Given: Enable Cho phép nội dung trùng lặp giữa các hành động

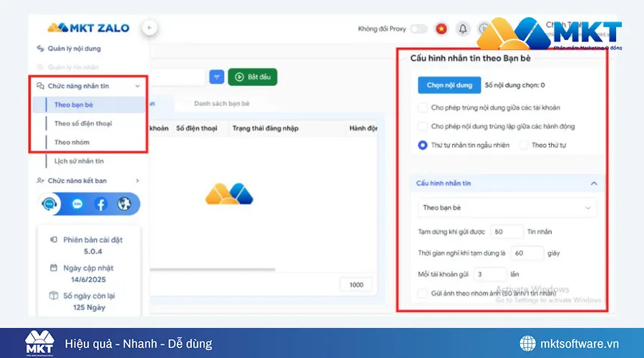Looking at the screenshot, I should tap(422, 126).
